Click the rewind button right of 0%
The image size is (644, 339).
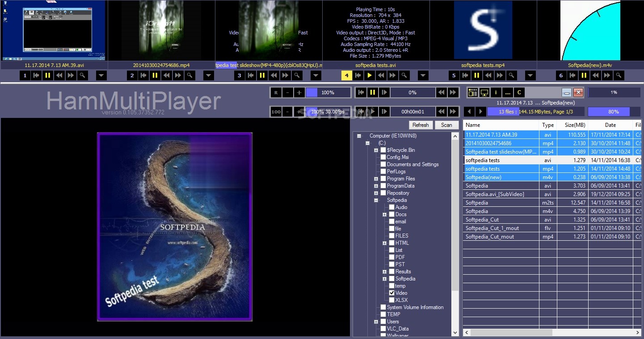[442, 92]
